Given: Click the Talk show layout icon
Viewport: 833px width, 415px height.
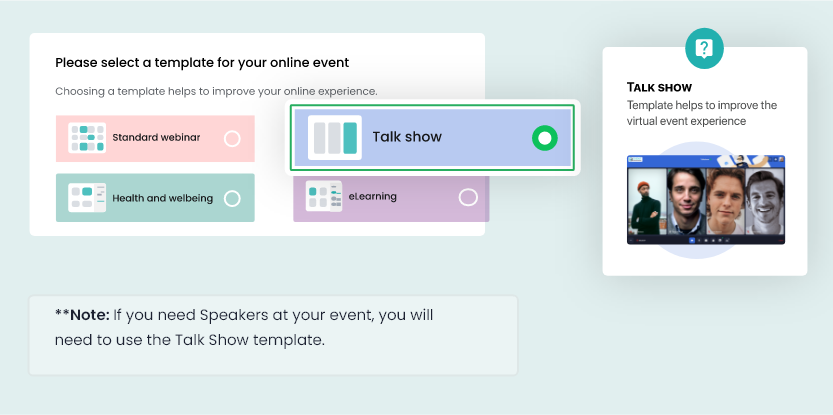Looking at the screenshot, I should point(335,138).
